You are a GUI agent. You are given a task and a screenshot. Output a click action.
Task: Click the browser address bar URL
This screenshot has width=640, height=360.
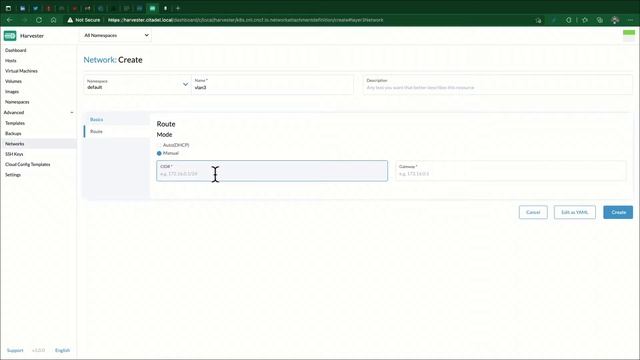click(x=245, y=20)
